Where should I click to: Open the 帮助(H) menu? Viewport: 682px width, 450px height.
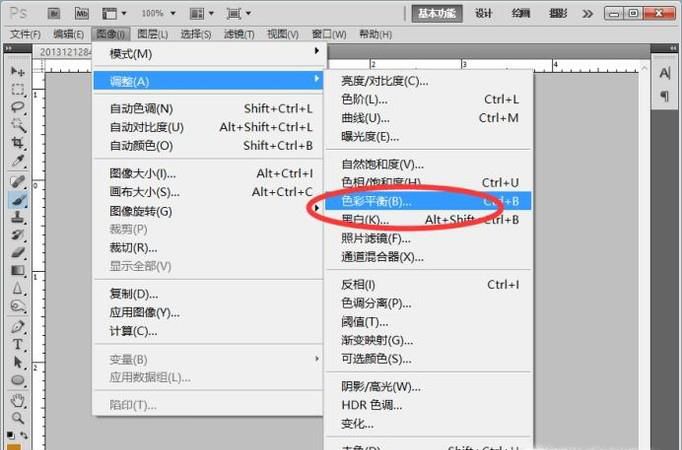[375, 34]
